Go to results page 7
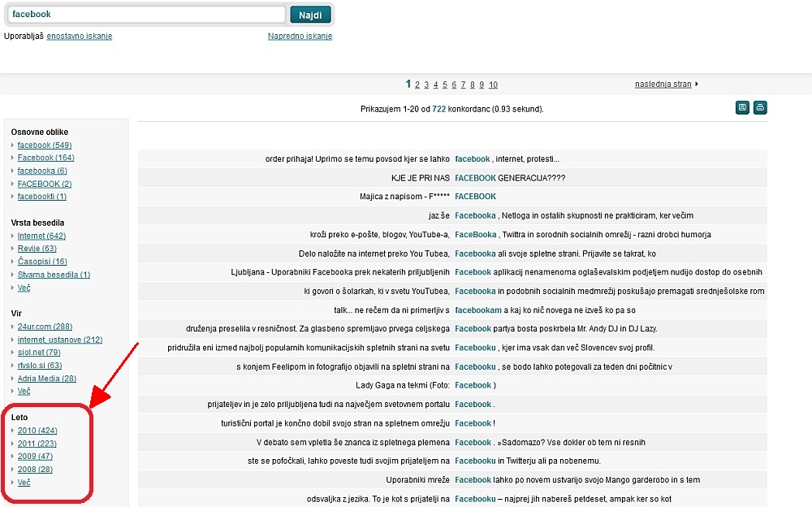 (463, 84)
